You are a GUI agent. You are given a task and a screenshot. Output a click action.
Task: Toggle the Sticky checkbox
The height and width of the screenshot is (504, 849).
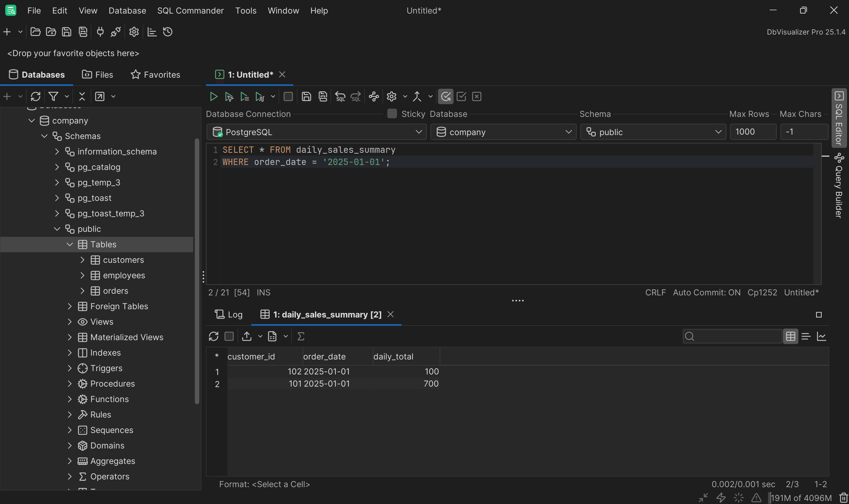[x=392, y=114]
